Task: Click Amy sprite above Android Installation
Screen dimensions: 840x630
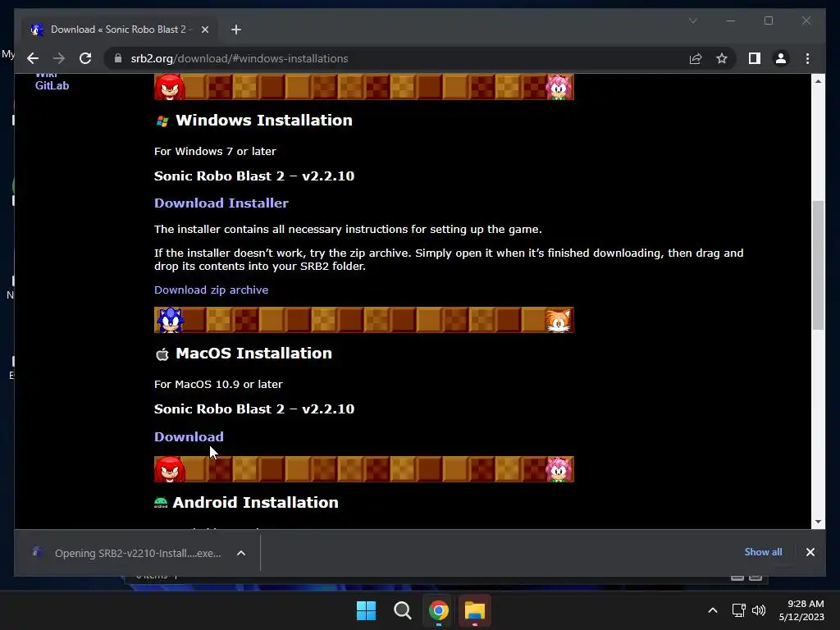Action: pos(559,469)
